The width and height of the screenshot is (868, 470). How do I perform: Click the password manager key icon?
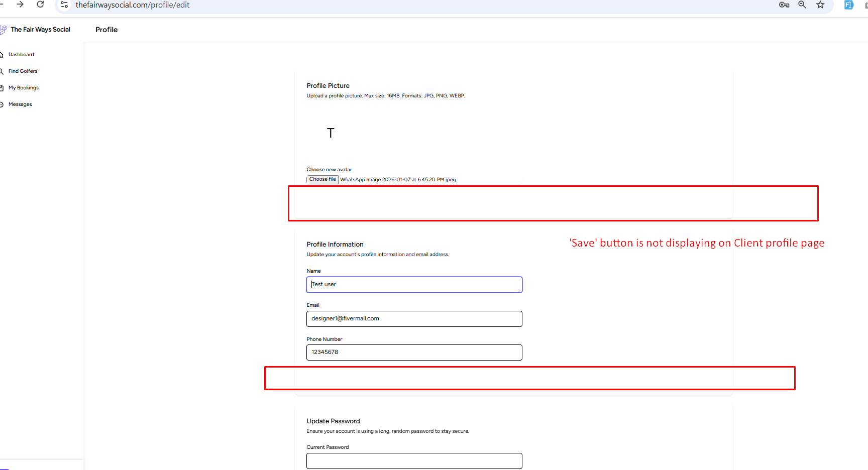pyautogui.click(x=784, y=5)
